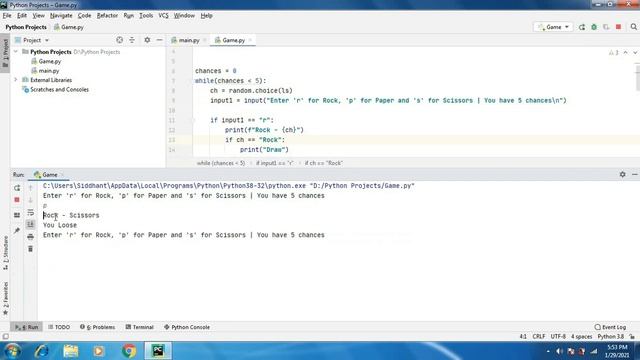Open the VCS menu

click(163, 16)
